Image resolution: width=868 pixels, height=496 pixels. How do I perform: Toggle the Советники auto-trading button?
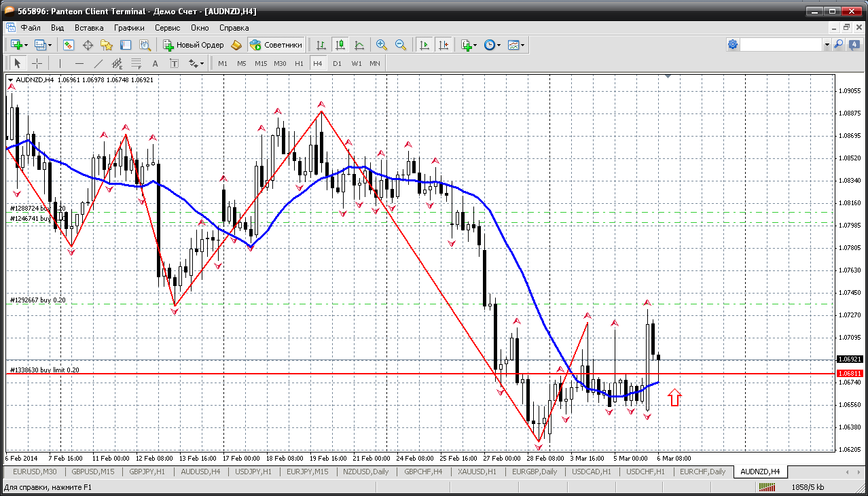click(x=276, y=45)
